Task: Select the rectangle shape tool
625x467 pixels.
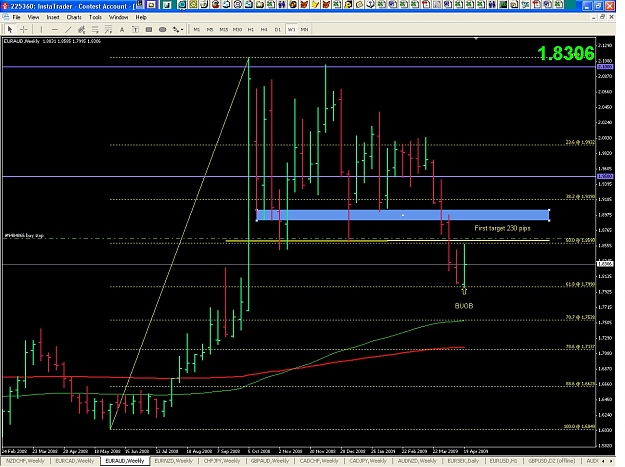Action: point(149,29)
